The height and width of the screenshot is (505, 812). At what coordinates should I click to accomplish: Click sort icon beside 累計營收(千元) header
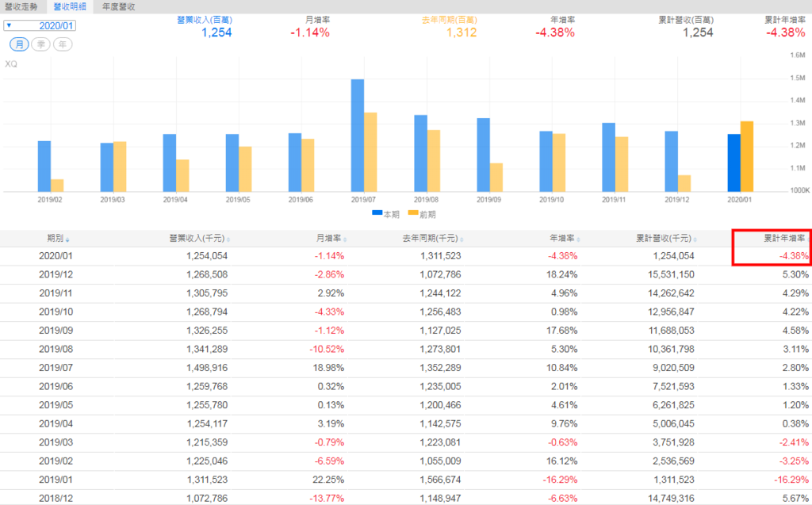click(695, 239)
